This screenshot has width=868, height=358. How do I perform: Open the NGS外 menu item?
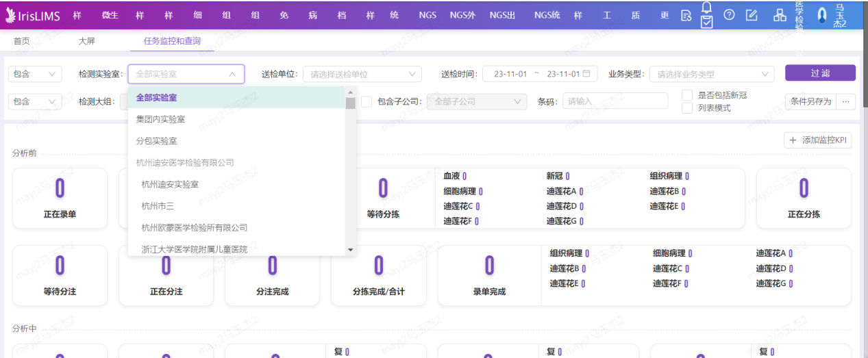pyautogui.click(x=462, y=15)
